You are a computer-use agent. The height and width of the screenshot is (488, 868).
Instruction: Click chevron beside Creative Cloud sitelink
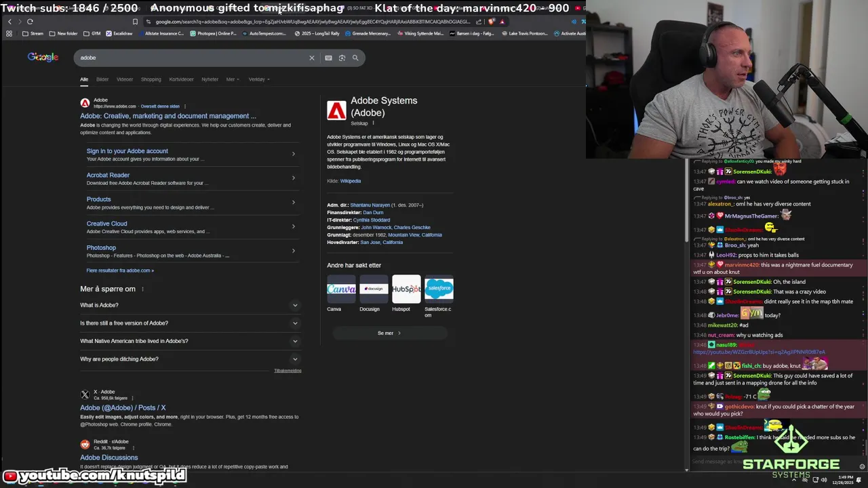[294, 226]
